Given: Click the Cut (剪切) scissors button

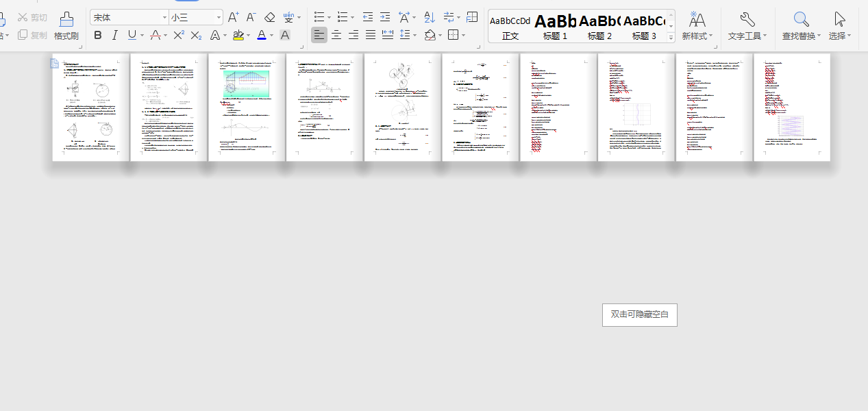Looking at the screenshot, I should [x=32, y=17].
